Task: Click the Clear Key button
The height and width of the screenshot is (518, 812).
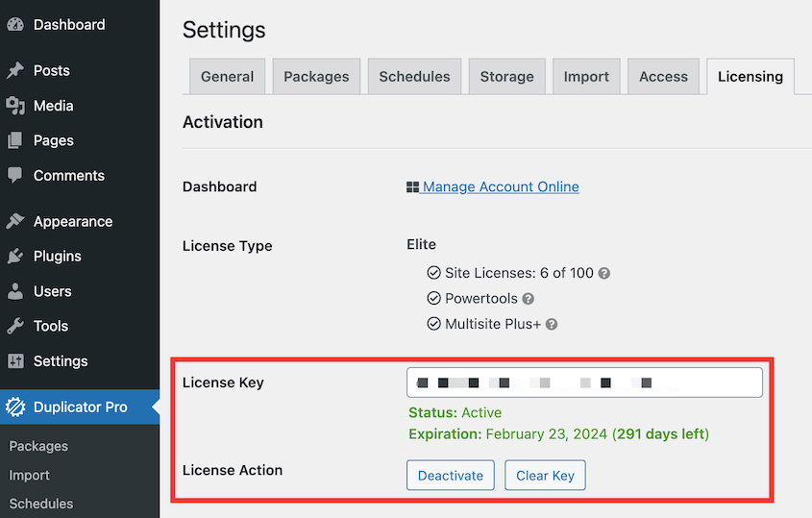Action: [x=545, y=475]
